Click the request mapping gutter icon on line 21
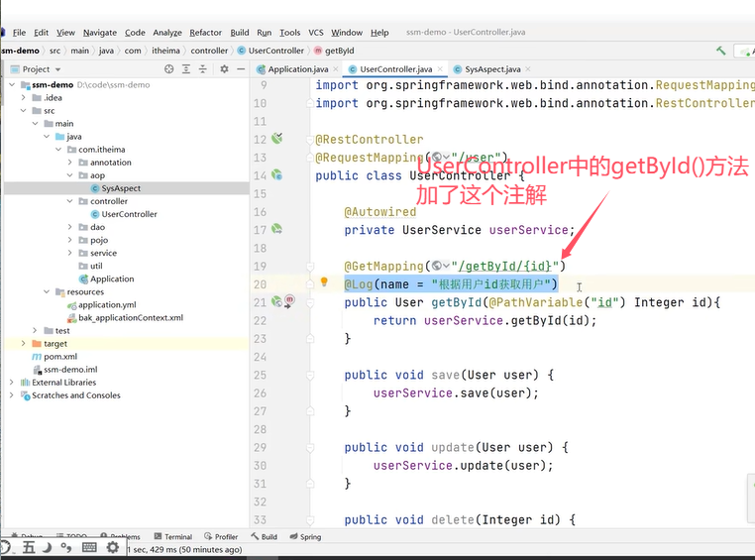This screenshot has width=755, height=560. pos(276,301)
